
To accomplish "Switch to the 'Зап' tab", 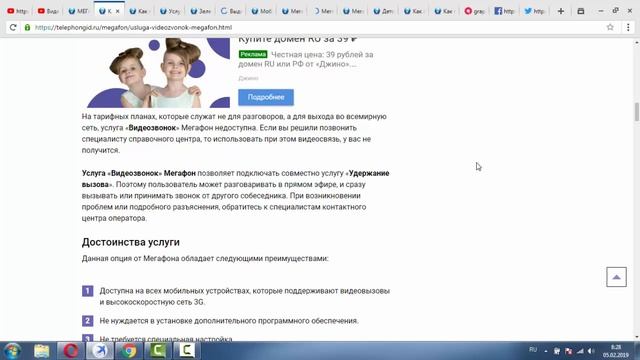I will pyautogui.click(x=200, y=11).
